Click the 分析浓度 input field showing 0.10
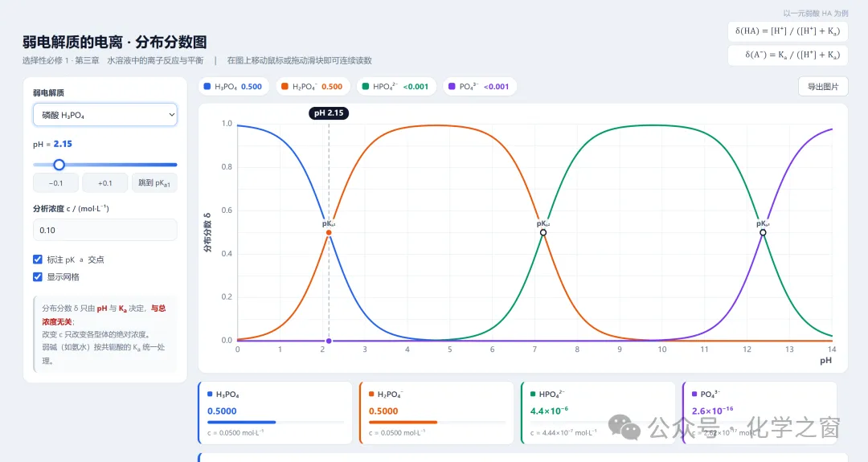The height and width of the screenshot is (462, 868). pos(105,230)
